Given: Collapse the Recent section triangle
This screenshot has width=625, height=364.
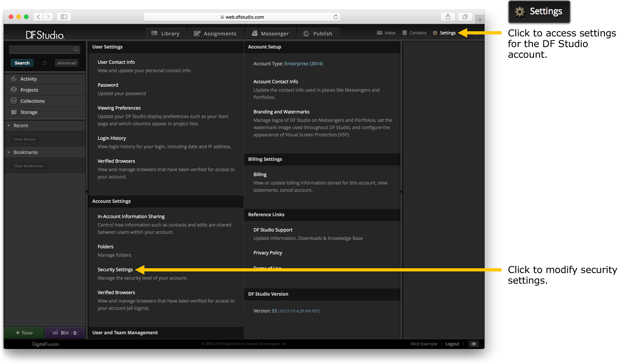Looking at the screenshot, I should pos(9,126).
